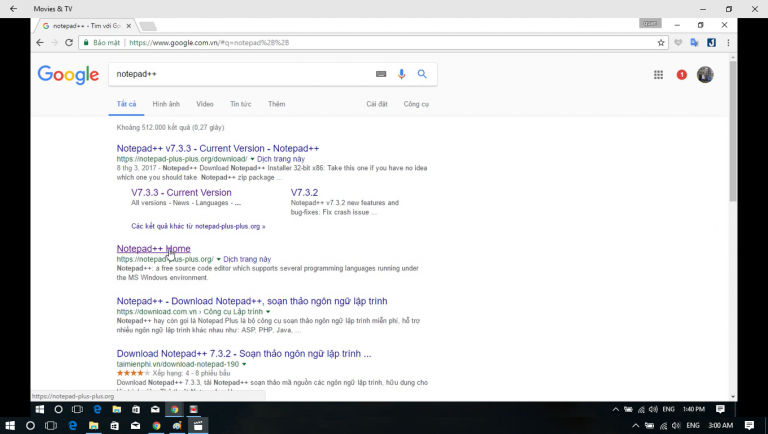The height and width of the screenshot is (434, 768).
Task: Bookmark page with the star icon
Action: pyautogui.click(x=661, y=43)
